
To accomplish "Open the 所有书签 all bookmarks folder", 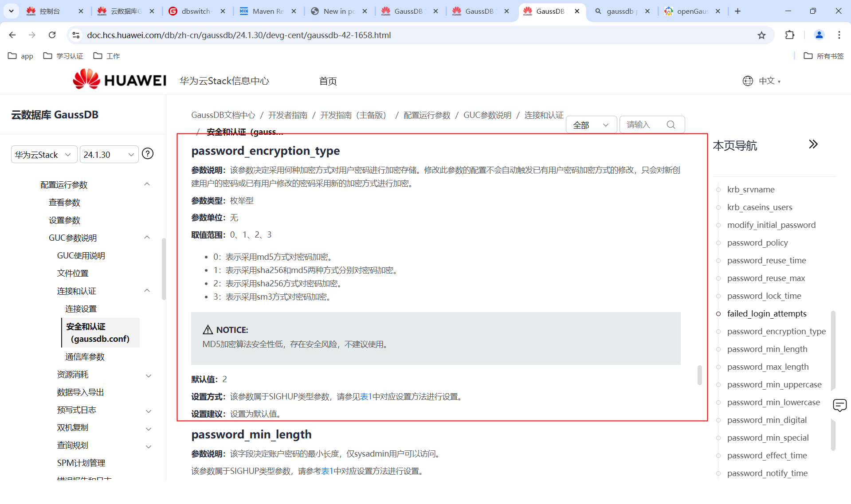I will 824,56.
